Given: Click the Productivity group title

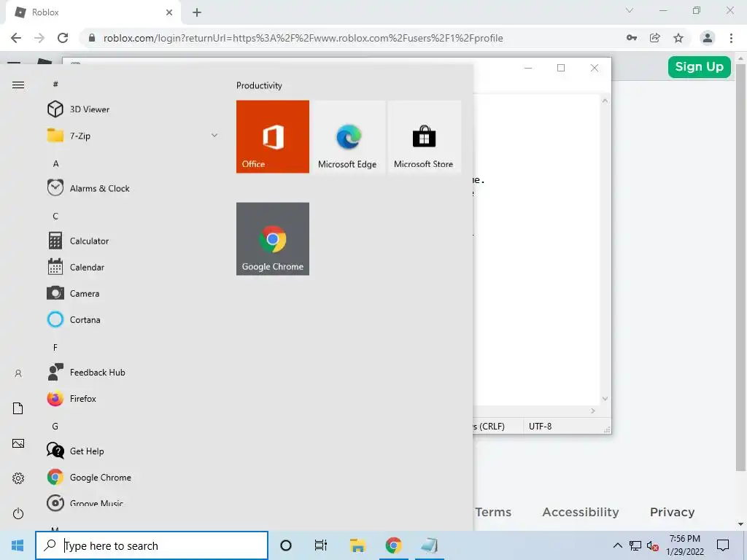Looking at the screenshot, I should 259,85.
